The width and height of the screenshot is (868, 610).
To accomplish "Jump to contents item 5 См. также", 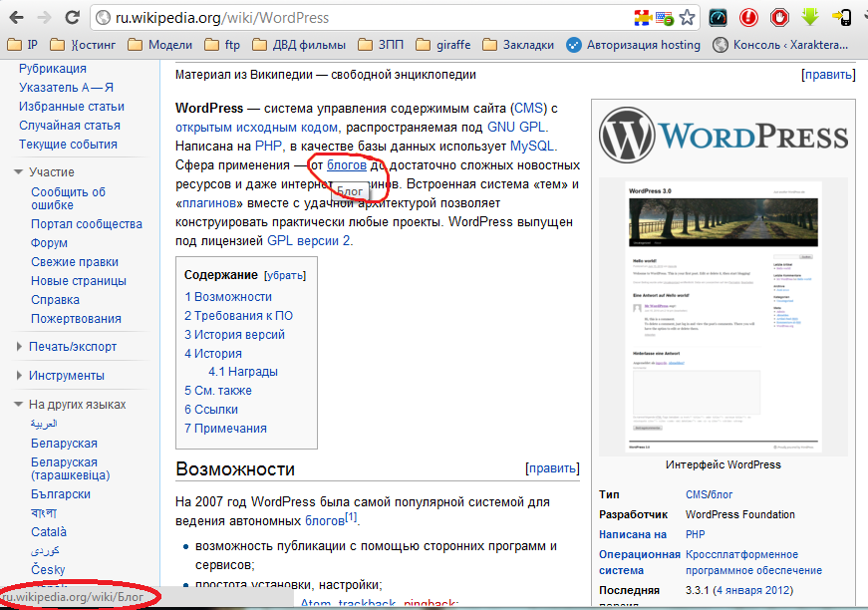I will [x=218, y=391].
